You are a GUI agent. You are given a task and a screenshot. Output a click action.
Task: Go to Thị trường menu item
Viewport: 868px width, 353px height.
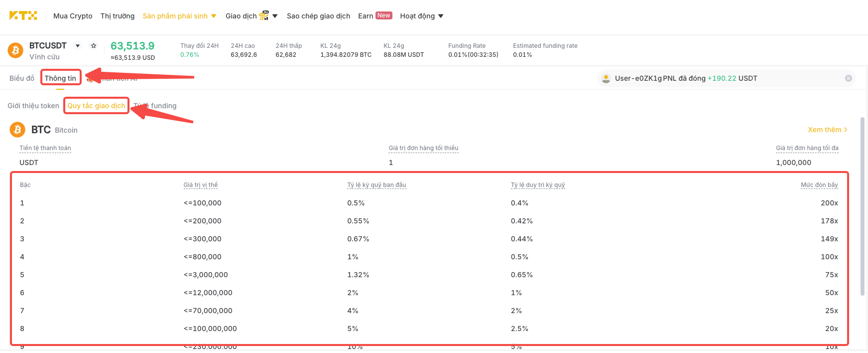tap(118, 16)
